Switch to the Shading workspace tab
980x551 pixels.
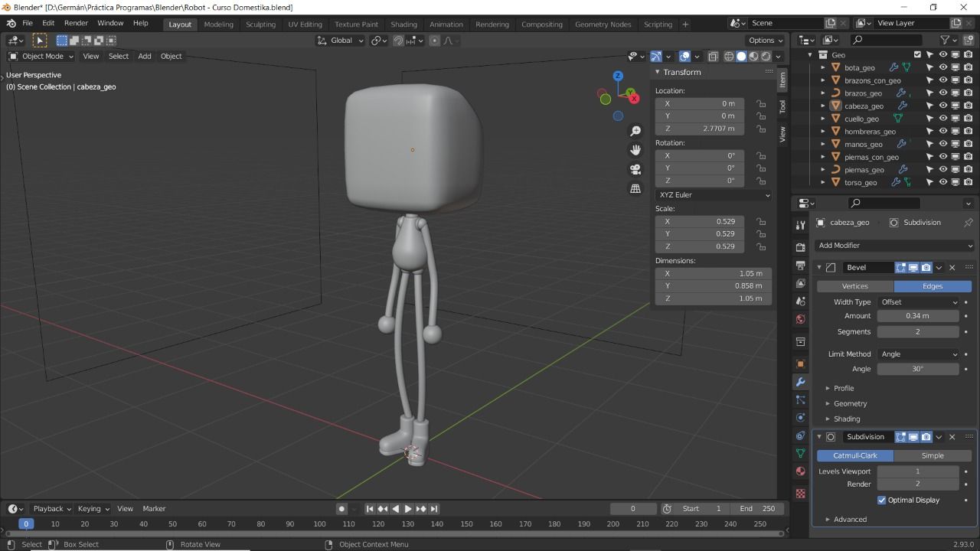point(403,24)
